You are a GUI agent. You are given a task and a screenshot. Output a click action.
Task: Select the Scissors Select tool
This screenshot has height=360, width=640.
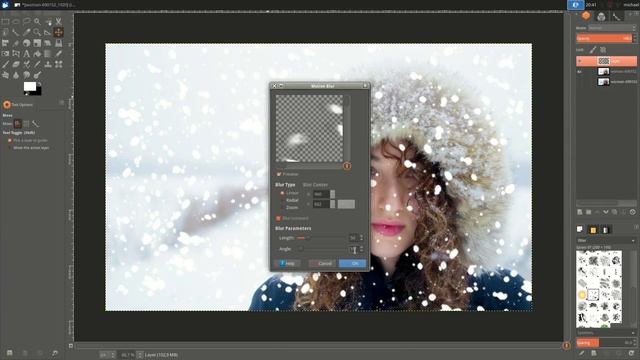(x=58, y=21)
